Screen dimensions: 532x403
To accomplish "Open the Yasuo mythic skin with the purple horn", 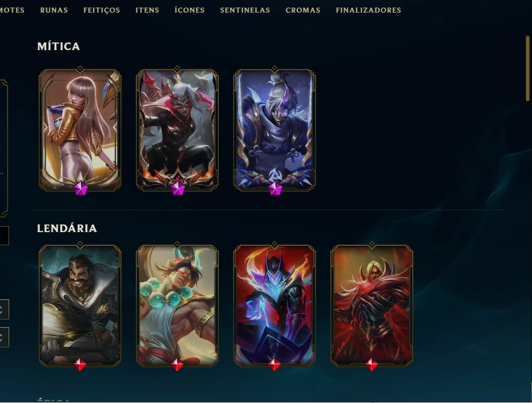I will pyautogui.click(x=274, y=129).
